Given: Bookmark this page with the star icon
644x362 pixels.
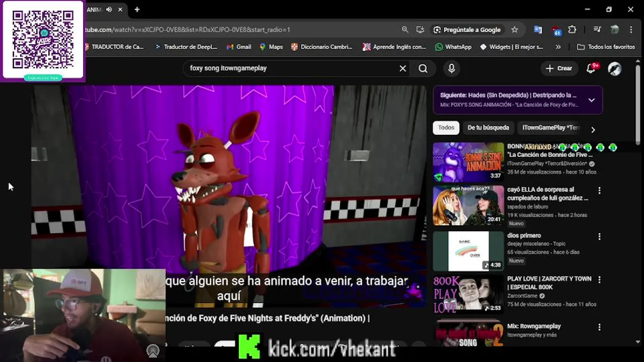Looking at the screenshot, I should tap(514, 30).
